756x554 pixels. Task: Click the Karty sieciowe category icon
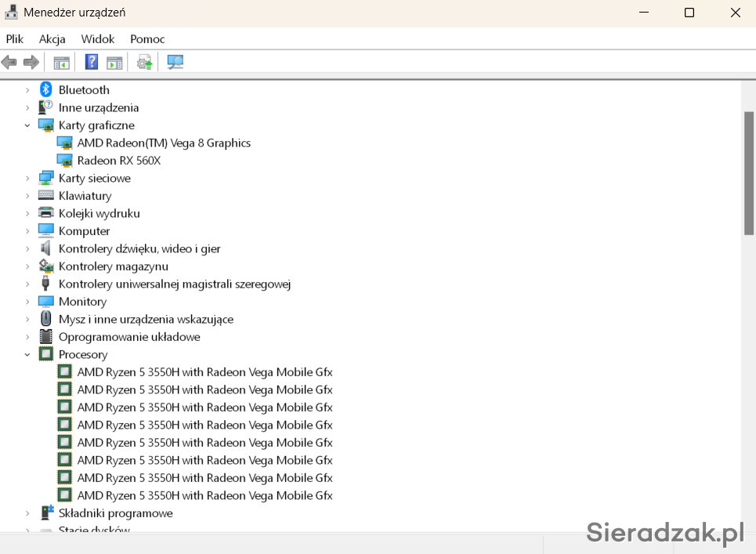pyautogui.click(x=45, y=178)
